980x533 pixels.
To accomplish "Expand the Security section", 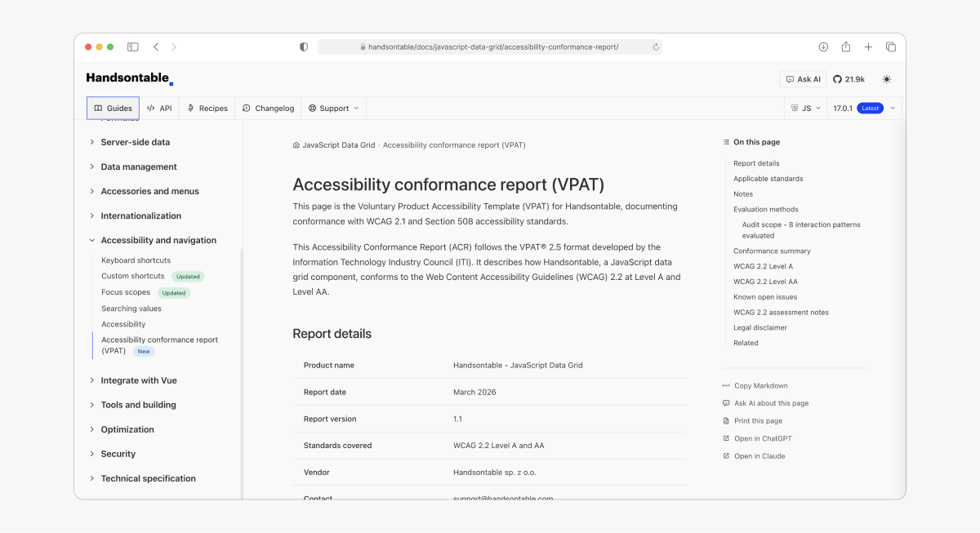I will [118, 454].
